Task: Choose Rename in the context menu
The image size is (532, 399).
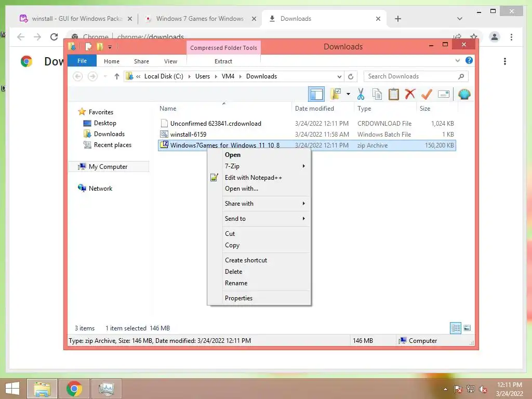Action: coord(259,283)
